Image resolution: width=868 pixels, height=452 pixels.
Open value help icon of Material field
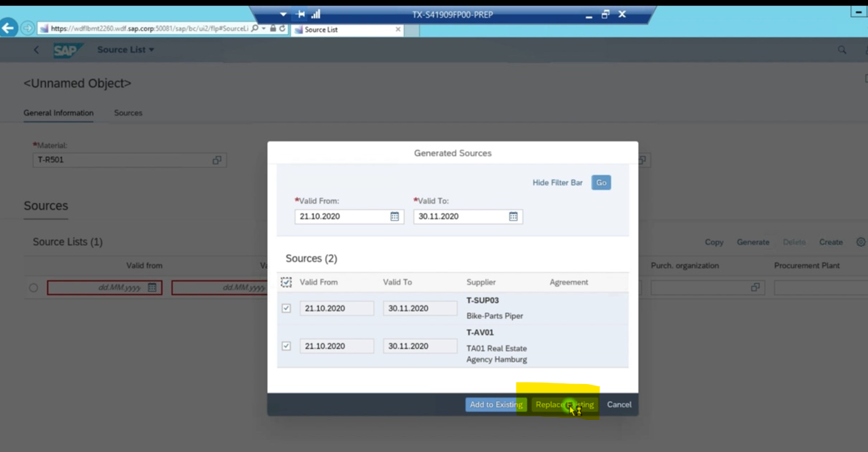tap(217, 160)
